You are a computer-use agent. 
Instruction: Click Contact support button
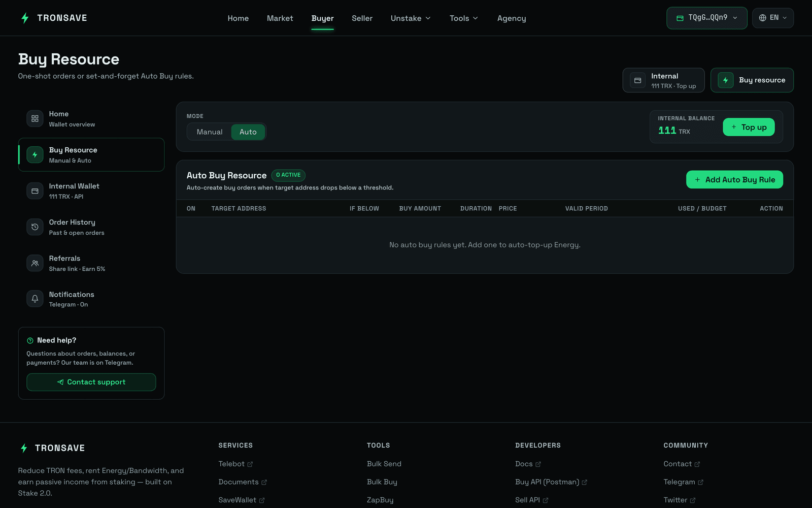(x=91, y=382)
